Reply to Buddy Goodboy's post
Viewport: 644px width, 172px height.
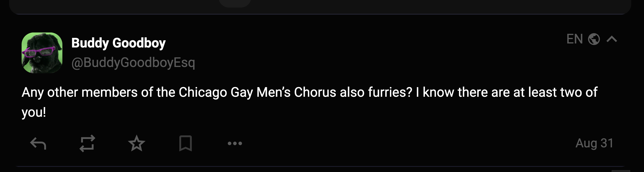point(38,144)
